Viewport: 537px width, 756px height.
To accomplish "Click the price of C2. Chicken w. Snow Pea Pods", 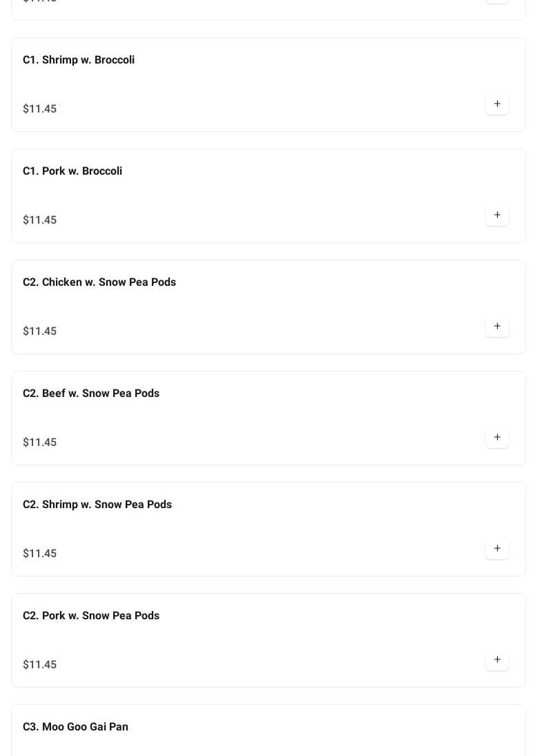I will tap(40, 331).
